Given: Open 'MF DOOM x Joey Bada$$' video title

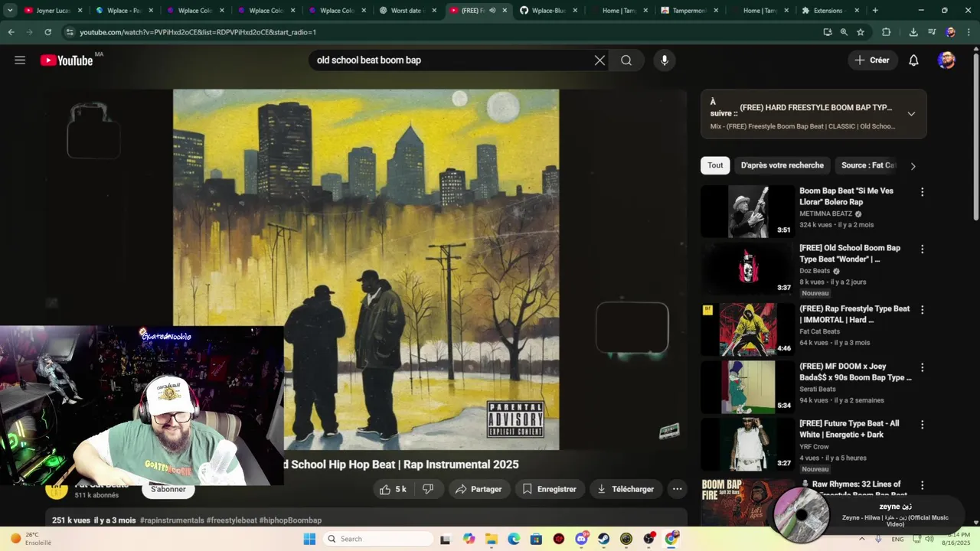Looking at the screenshot, I should click(855, 372).
